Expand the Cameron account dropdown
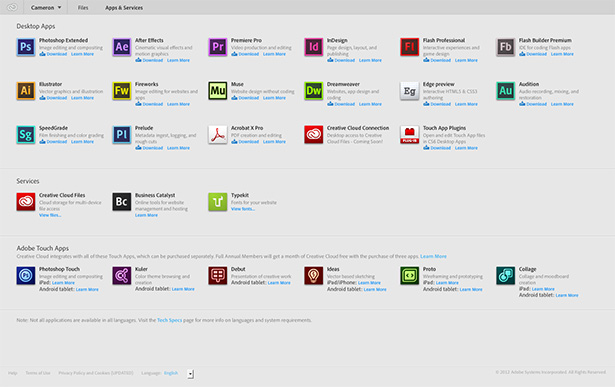This screenshot has width=615, height=387. pyautogui.click(x=46, y=7)
